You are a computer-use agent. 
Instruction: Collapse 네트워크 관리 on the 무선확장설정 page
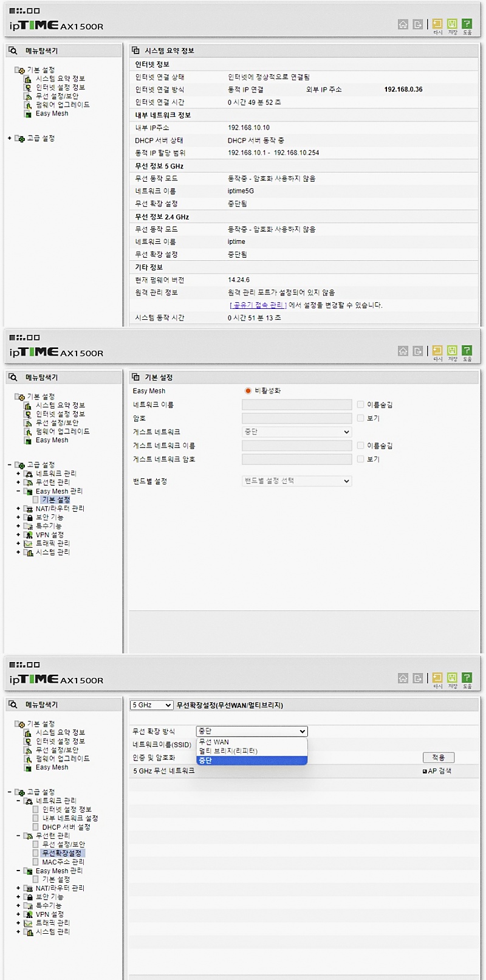point(18,801)
